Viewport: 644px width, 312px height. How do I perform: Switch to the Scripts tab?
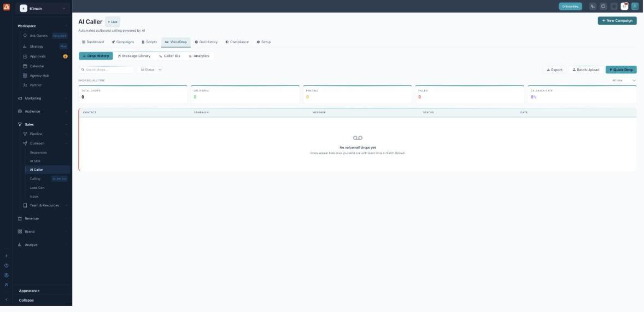[x=149, y=42]
